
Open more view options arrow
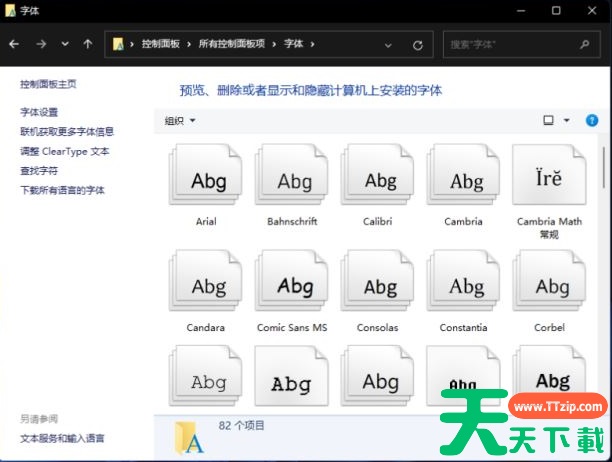[567, 120]
